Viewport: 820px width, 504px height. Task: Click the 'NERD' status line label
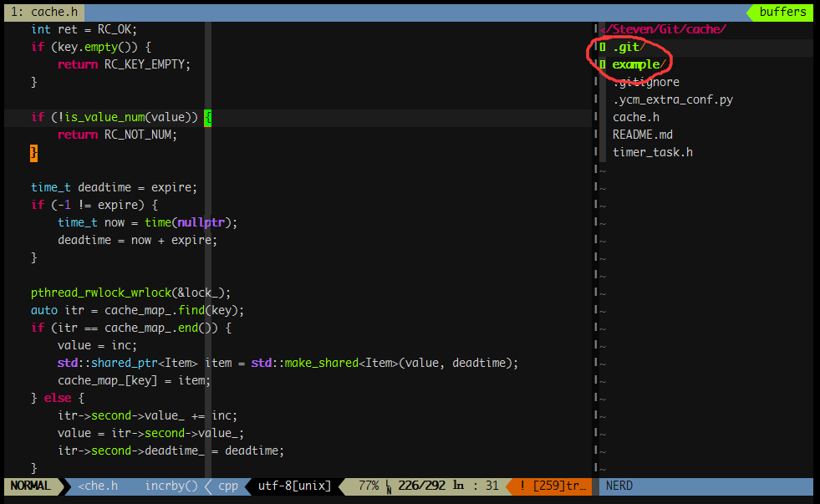(x=619, y=486)
